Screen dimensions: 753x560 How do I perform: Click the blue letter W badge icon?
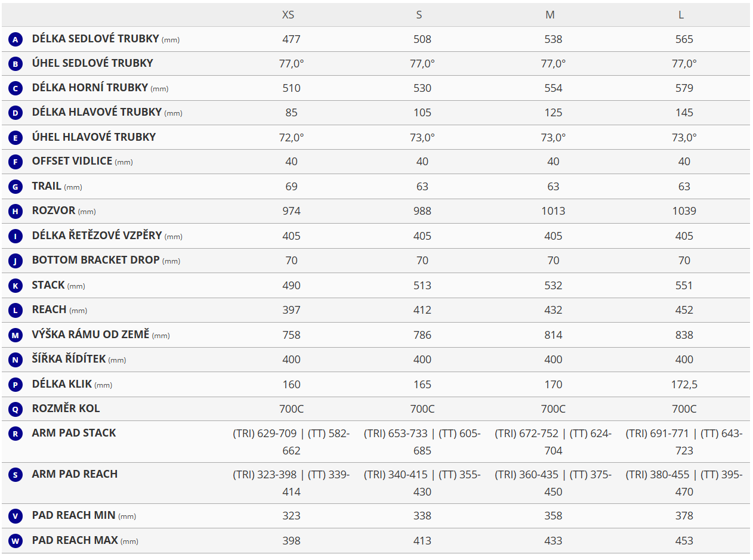coord(16,541)
